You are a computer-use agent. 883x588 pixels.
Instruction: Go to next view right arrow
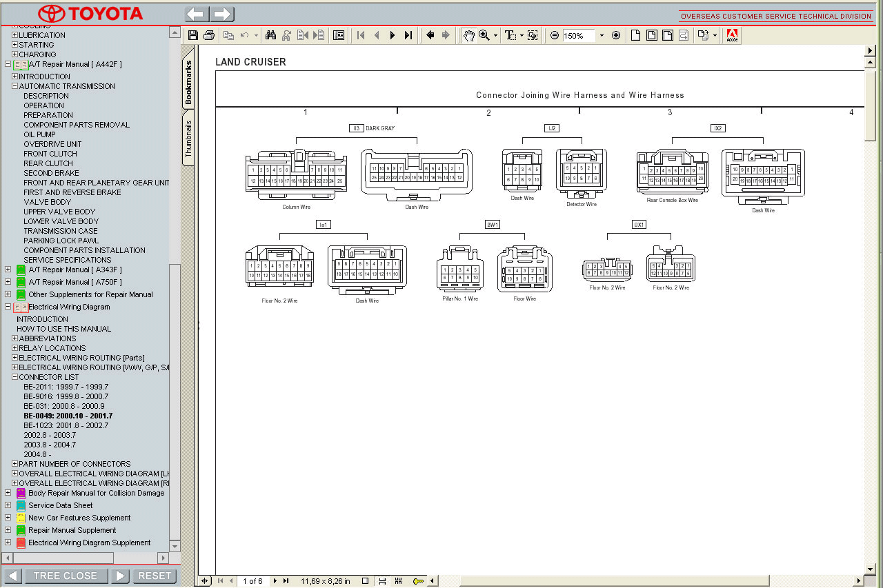pos(446,35)
